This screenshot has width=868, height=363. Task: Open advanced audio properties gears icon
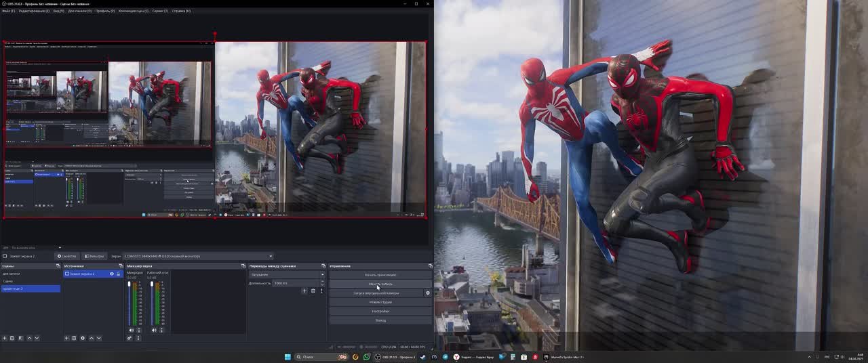click(130, 338)
